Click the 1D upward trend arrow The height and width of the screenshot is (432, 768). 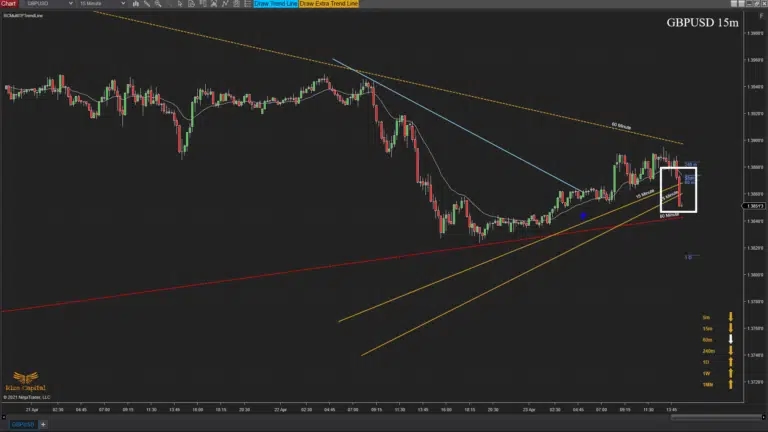[x=730, y=361]
